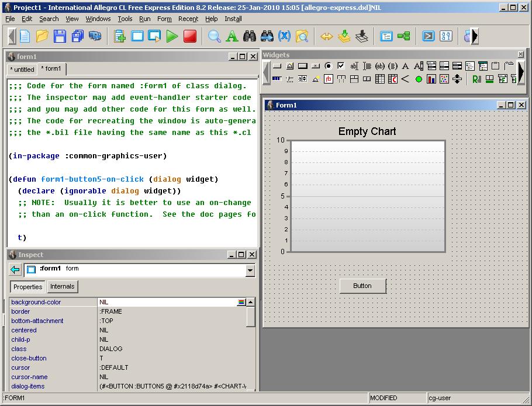Screen dimensions: 532x406
Task: Click the blue Save floppy disk icon
Action: (60, 36)
